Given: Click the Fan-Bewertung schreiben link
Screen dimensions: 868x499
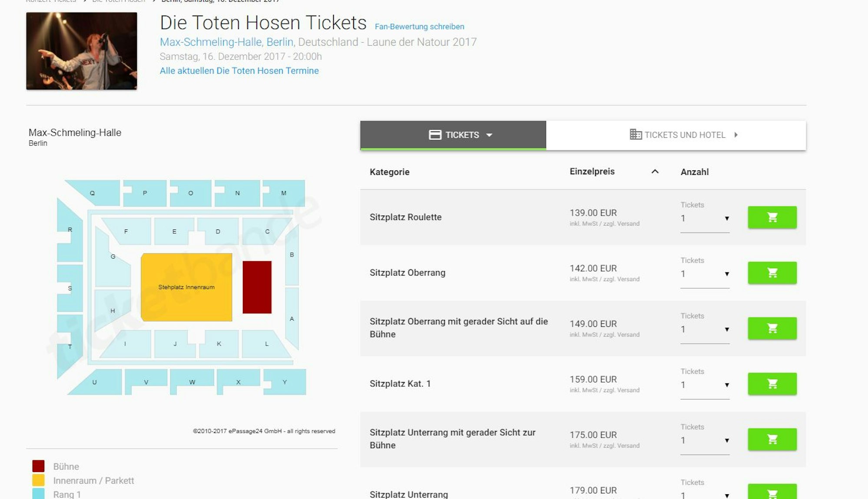Looking at the screenshot, I should click(419, 27).
